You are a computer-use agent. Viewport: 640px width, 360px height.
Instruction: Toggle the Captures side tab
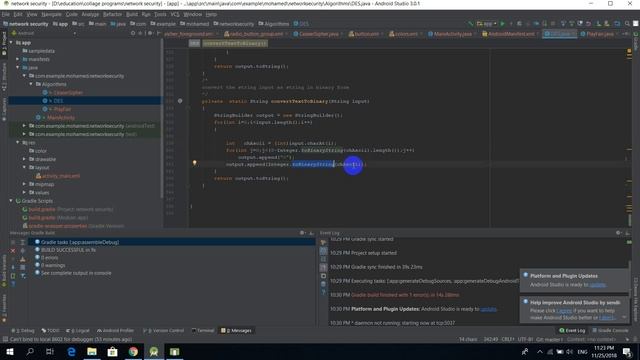(x=4, y=109)
